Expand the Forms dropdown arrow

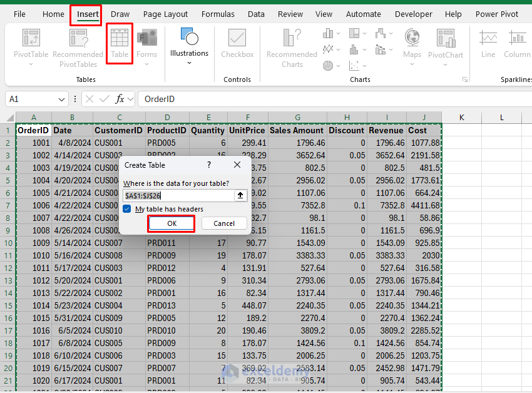point(146,64)
